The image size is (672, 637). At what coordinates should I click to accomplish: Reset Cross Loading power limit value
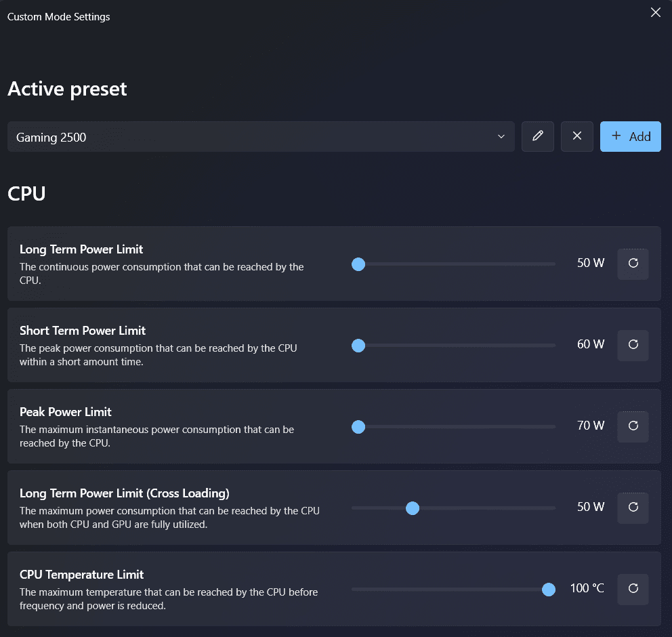(x=633, y=508)
